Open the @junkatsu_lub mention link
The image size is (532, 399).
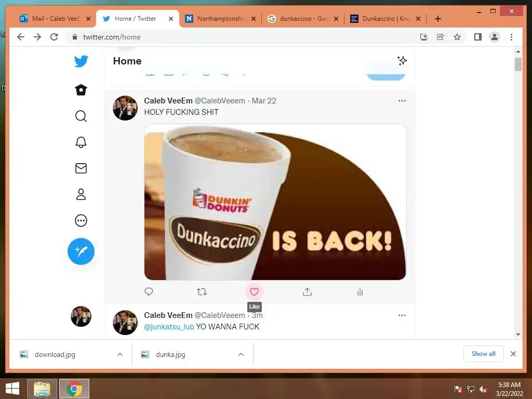(x=169, y=327)
